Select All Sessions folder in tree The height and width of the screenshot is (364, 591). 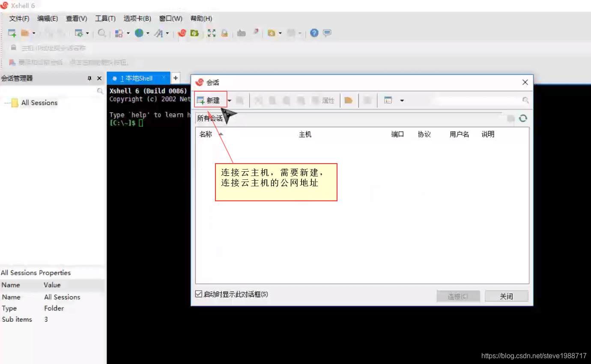coord(39,103)
